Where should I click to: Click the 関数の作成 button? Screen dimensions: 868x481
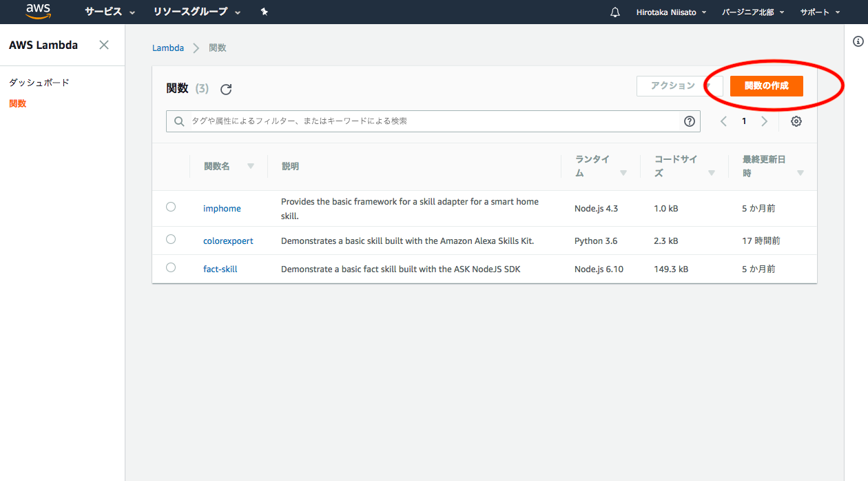pos(767,86)
